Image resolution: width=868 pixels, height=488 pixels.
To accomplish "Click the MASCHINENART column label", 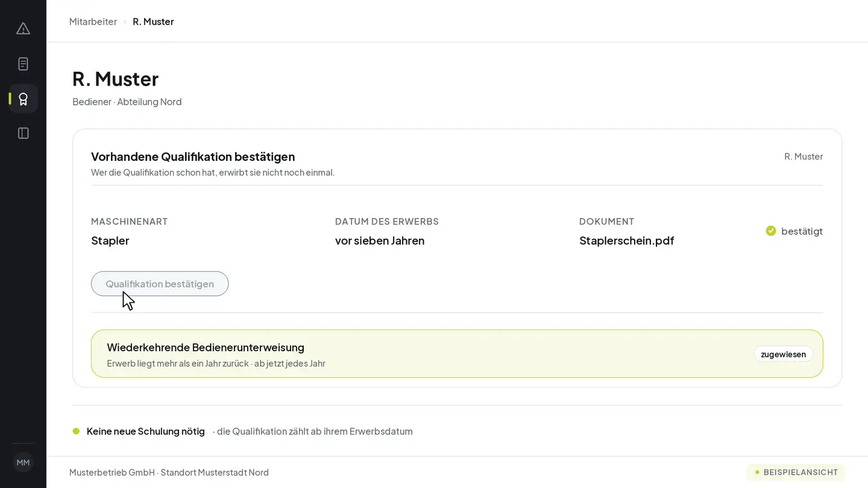I will click(130, 221).
